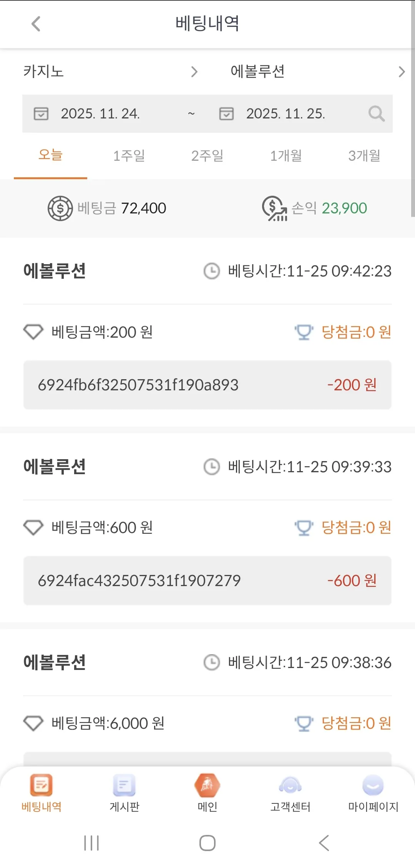Tap the back arrow in the header
Screen dimensions: 415x868
click(36, 24)
